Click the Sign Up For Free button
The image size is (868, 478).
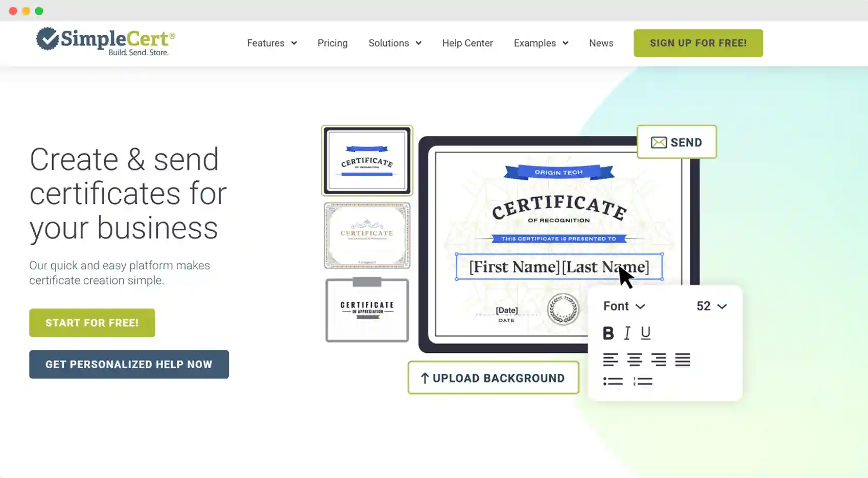click(698, 43)
